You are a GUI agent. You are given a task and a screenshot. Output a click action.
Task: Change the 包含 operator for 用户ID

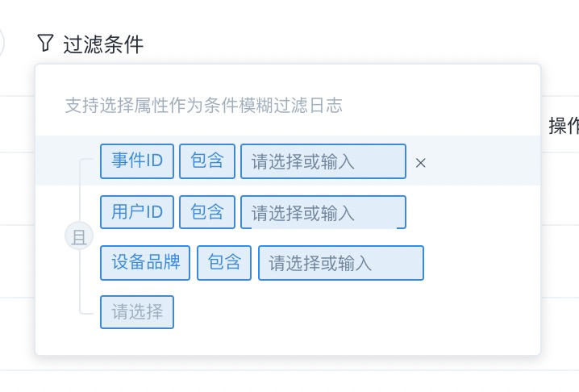pos(207,212)
